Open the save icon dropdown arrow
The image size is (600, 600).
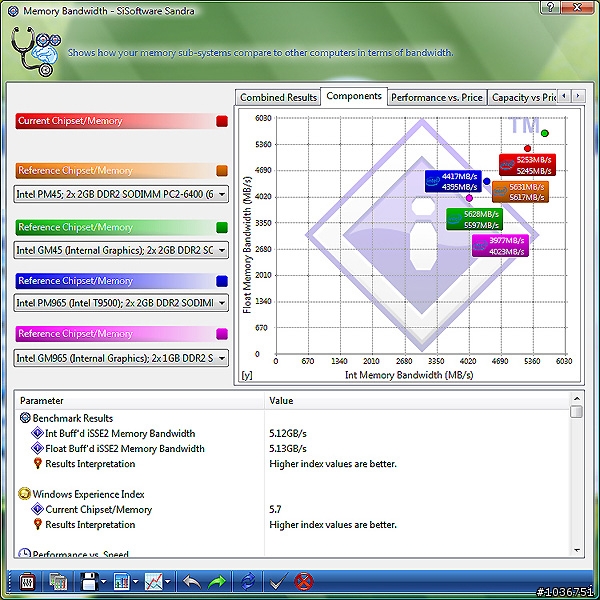pyautogui.click(x=104, y=582)
